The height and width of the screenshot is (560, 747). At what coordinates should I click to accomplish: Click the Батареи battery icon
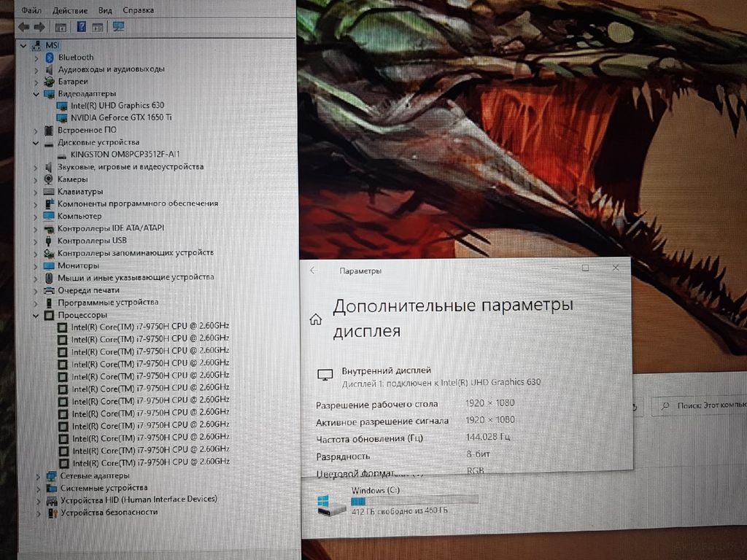[x=49, y=82]
